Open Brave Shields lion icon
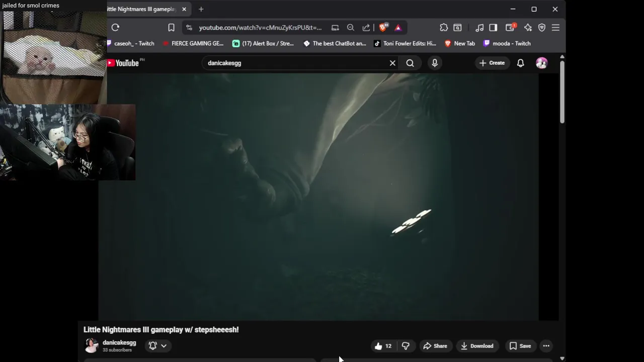Image resolution: width=644 pixels, height=362 pixels. (383, 28)
